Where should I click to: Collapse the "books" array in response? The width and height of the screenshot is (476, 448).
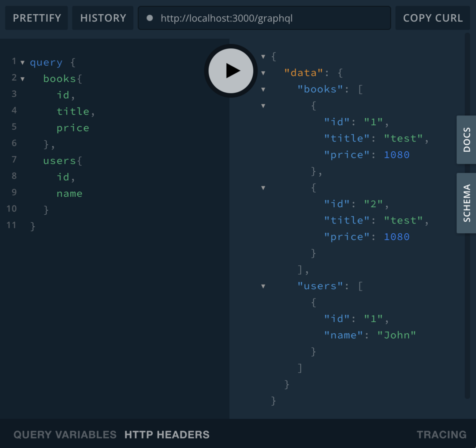(x=263, y=90)
